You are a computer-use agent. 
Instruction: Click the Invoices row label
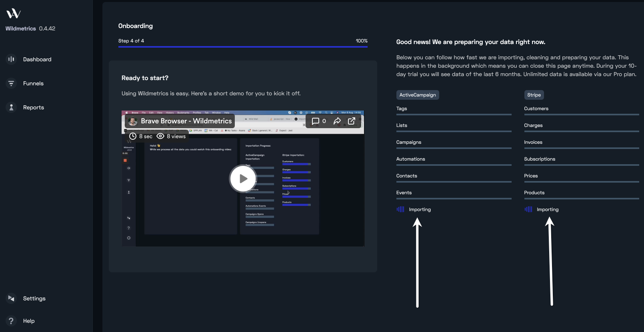click(x=533, y=142)
